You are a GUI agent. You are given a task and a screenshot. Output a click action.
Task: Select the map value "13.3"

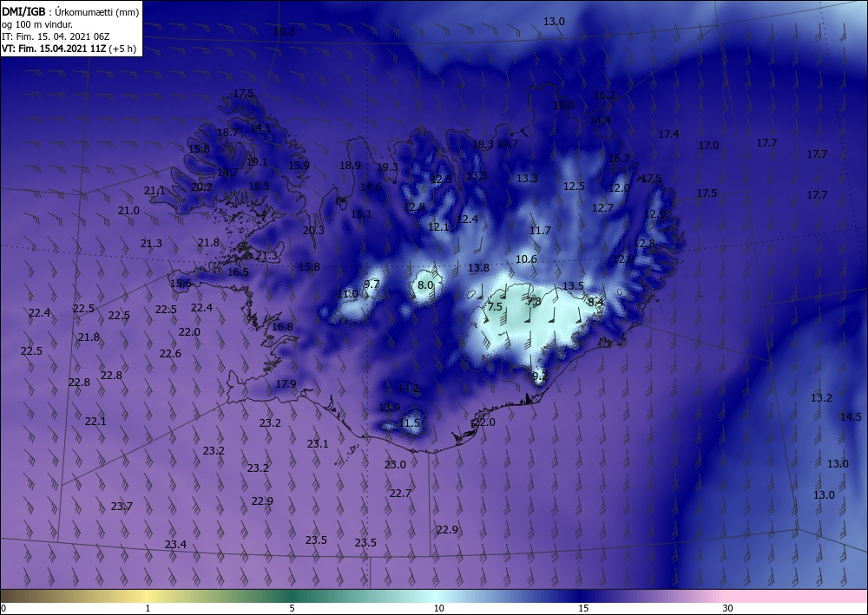pyautogui.click(x=527, y=178)
